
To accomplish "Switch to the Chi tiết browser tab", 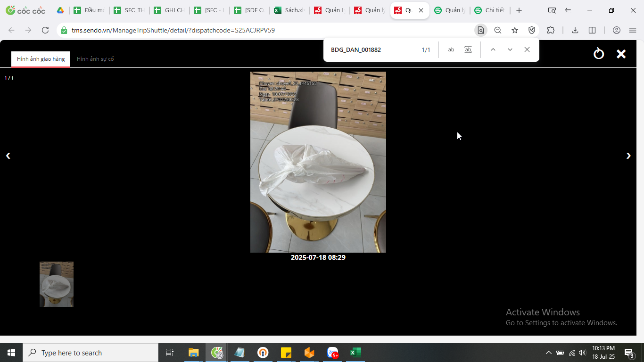I will (x=490, y=10).
